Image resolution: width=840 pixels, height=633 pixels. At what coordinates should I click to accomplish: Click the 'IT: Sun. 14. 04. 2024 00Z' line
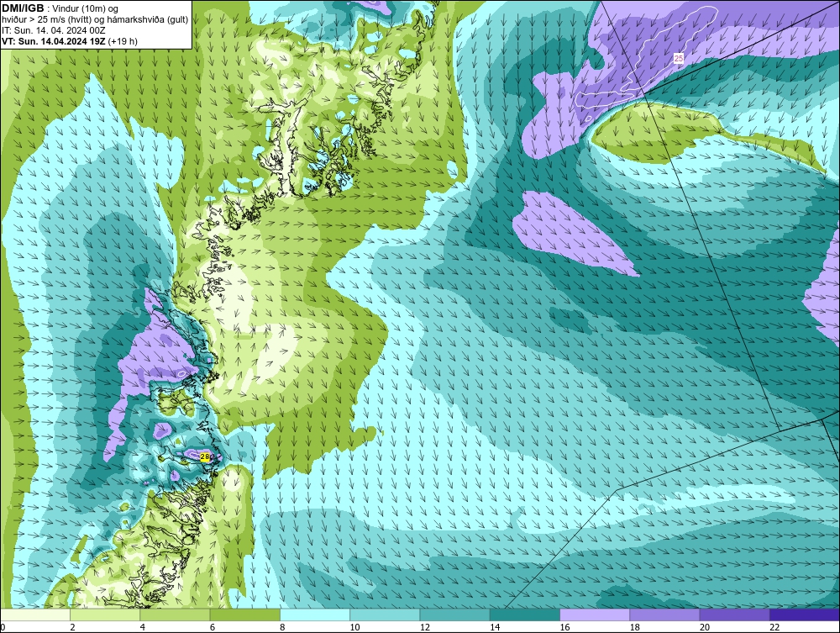(54, 30)
